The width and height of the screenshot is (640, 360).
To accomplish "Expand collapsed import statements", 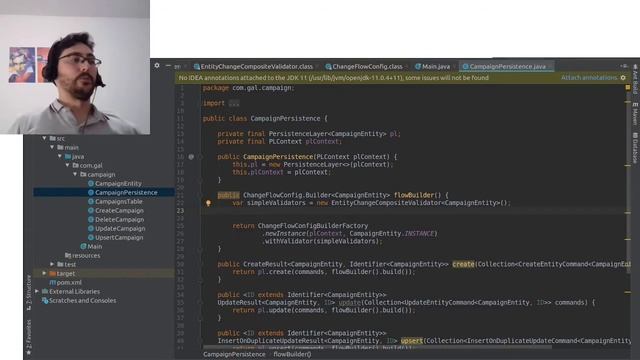I will coord(234,103).
